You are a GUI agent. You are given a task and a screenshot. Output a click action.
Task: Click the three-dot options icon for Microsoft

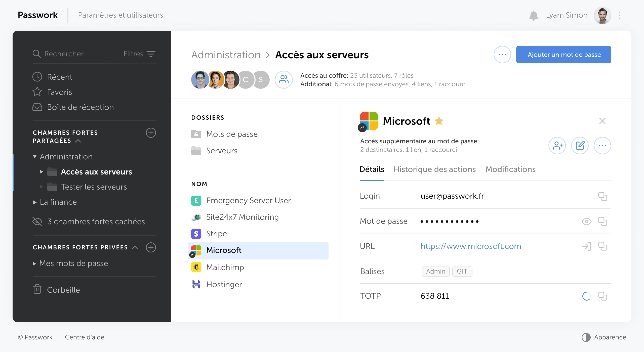603,145
